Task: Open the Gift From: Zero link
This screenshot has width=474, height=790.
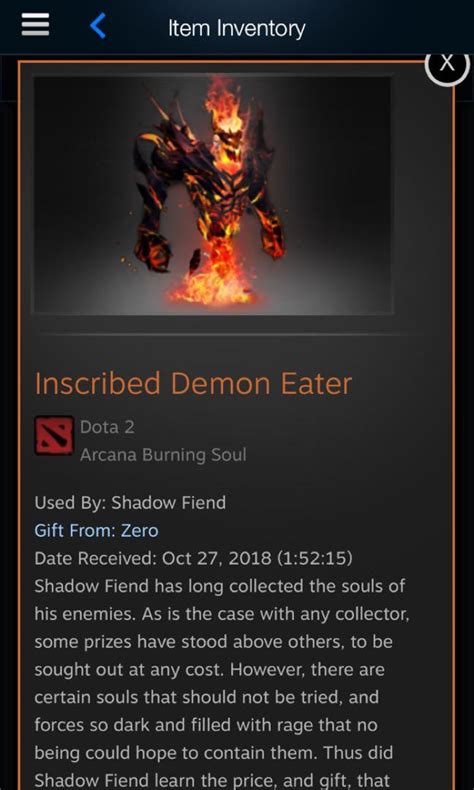Action: (x=96, y=531)
